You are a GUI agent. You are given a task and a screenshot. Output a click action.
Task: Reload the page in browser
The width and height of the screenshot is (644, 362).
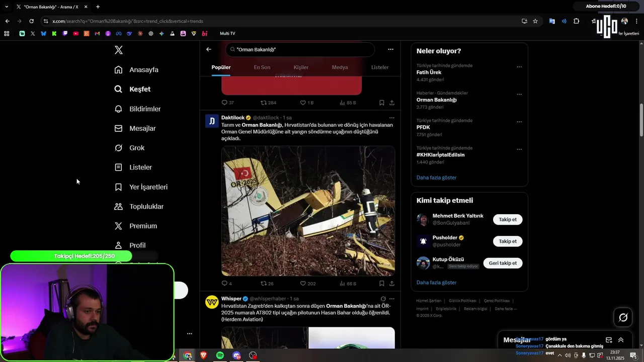(31, 21)
